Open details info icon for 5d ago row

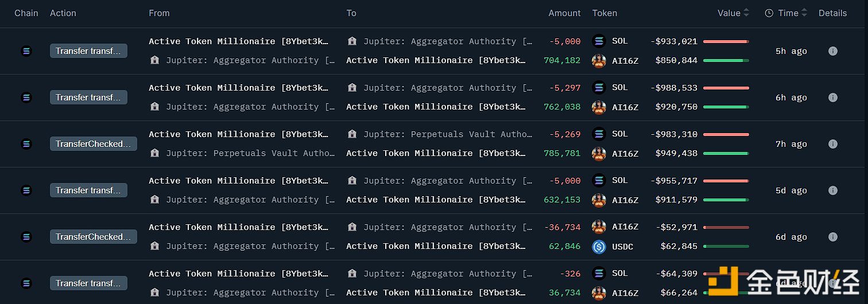pos(832,190)
